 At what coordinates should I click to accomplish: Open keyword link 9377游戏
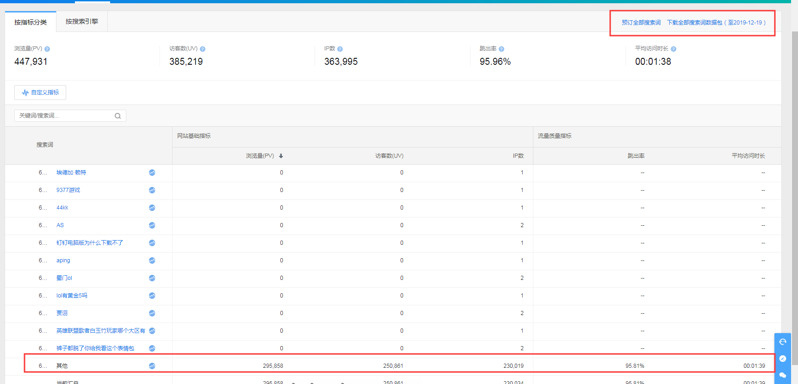point(68,190)
